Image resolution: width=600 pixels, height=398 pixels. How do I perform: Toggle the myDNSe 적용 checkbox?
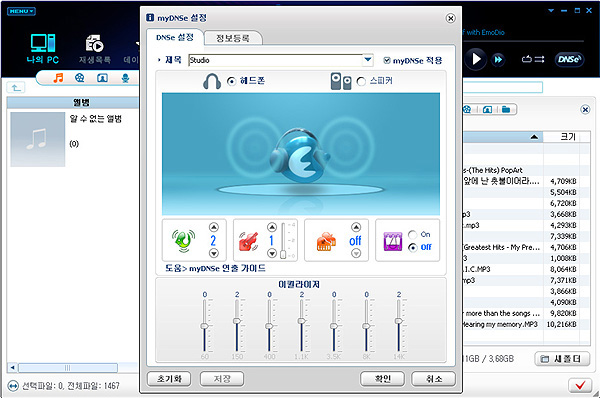coord(387,60)
